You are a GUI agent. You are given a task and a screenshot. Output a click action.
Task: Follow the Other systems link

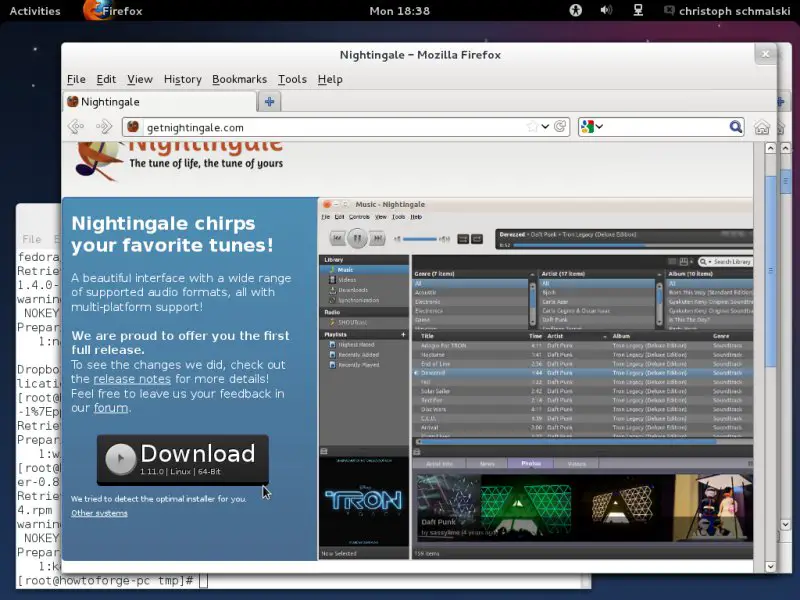[99, 513]
